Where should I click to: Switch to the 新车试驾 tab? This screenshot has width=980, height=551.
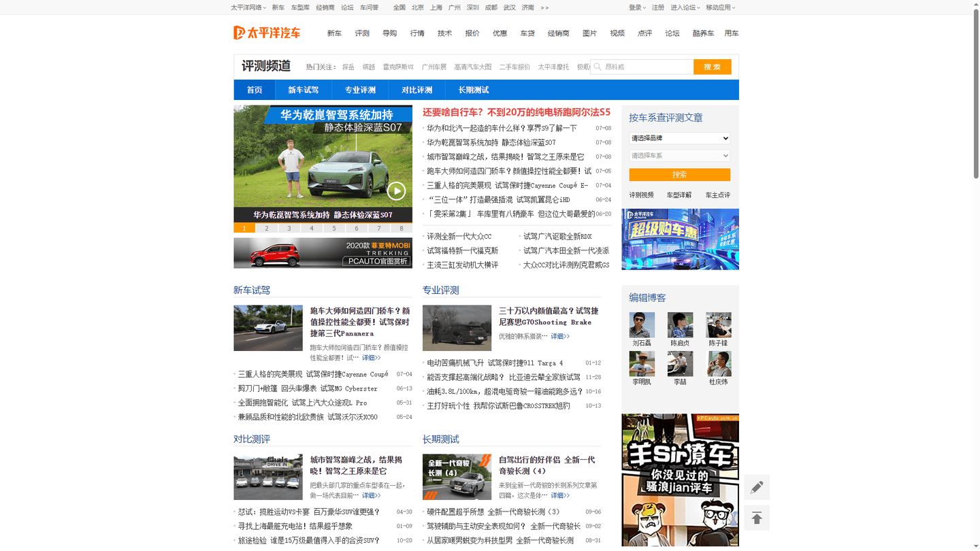click(x=303, y=90)
